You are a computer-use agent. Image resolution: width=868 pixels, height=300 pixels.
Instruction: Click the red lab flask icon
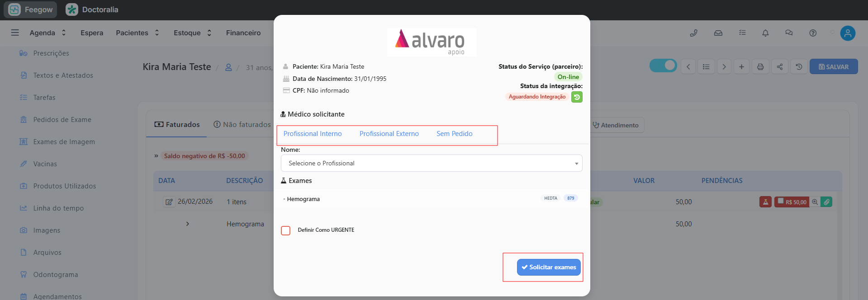coord(765,202)
